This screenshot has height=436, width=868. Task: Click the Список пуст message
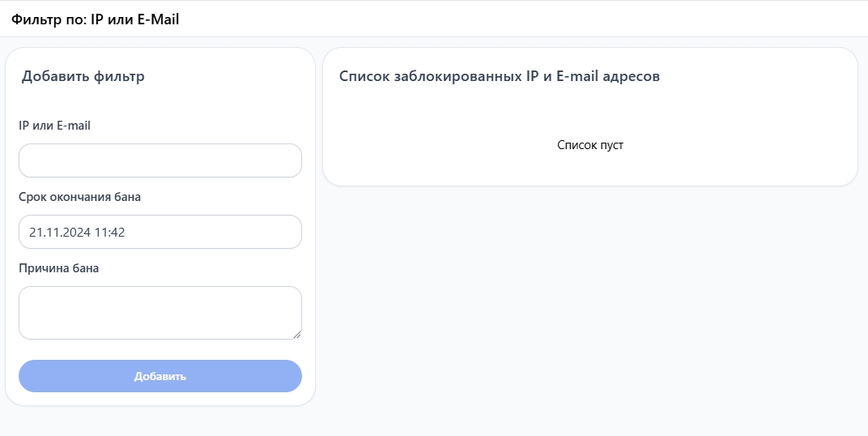[590, 145]
